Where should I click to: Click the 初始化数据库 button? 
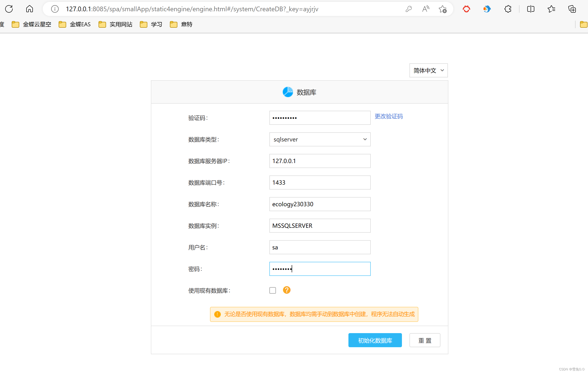(x=375, y=340)
